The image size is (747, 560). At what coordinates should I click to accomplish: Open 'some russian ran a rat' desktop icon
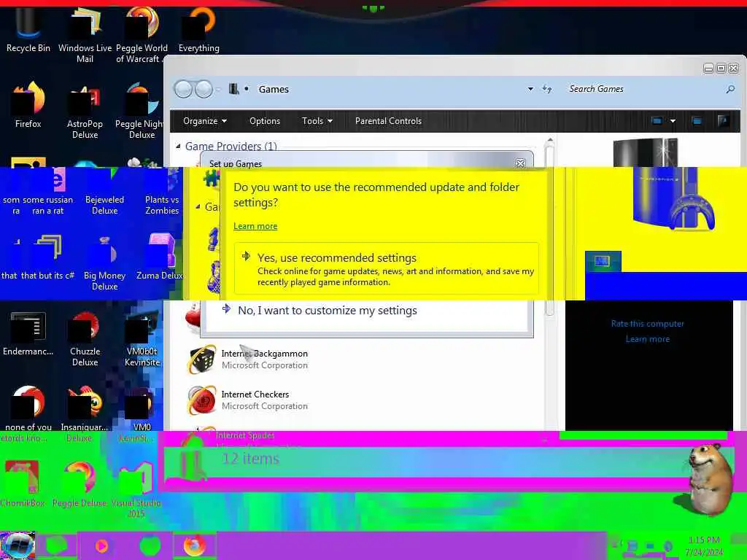pos(47,190)
